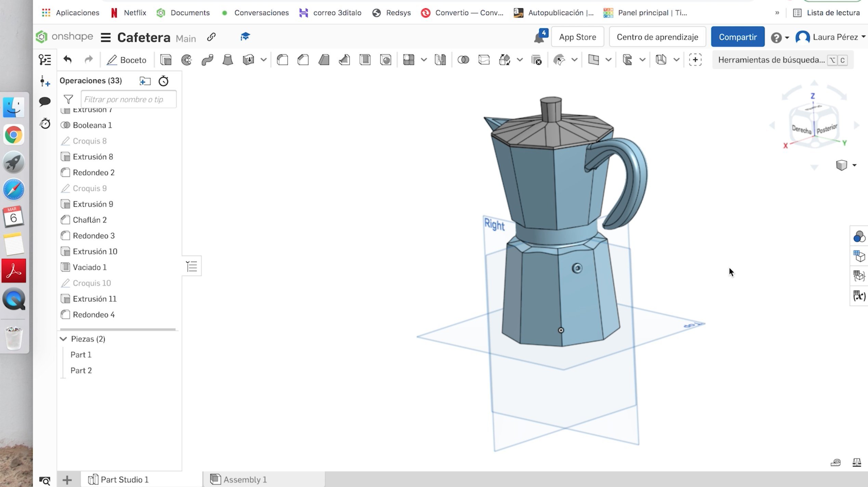Screen dimensions: 868x487
Task: Toggle the feature list panel collapse button
Action: coord(192,266)
